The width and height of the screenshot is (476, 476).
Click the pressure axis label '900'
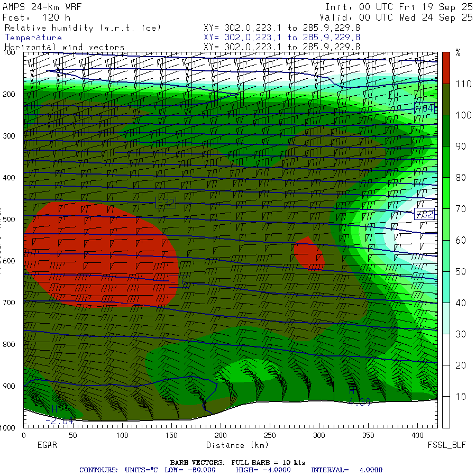click(9, 386)
